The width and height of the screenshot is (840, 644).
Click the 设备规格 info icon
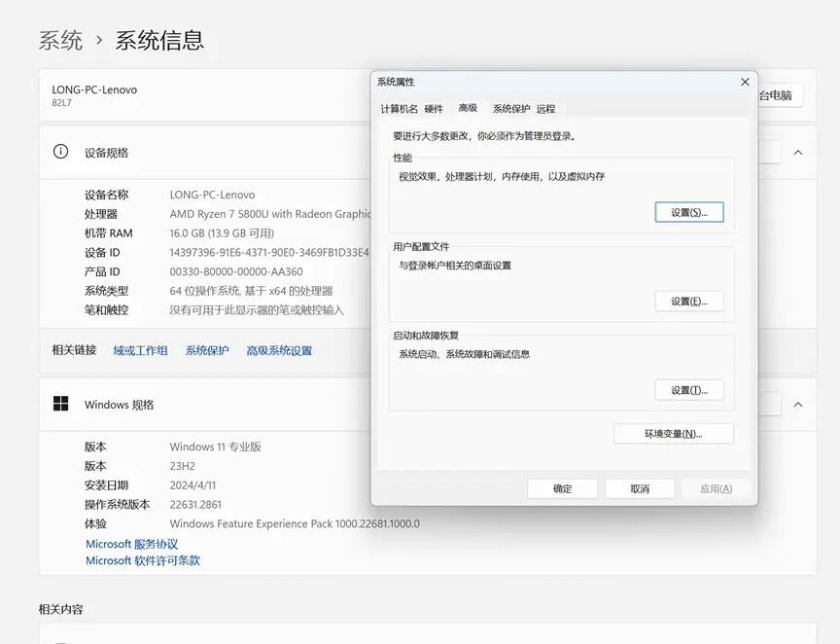click(60, 152)
